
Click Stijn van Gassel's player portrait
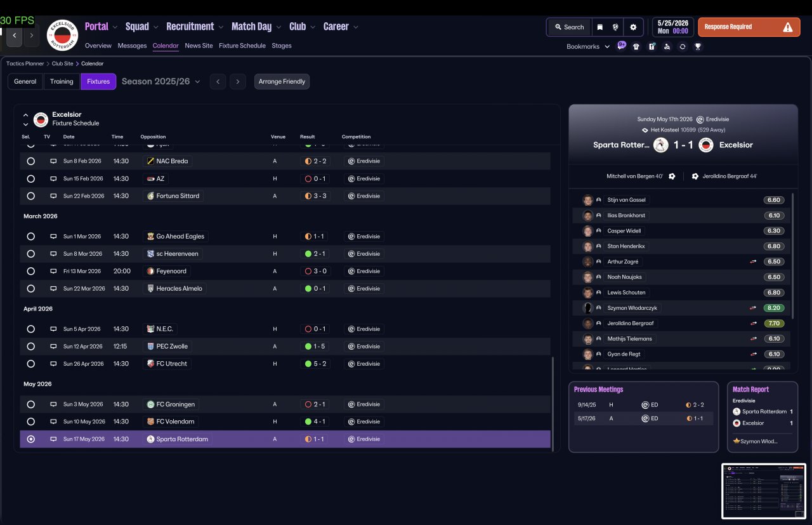(x=588, y=200)
